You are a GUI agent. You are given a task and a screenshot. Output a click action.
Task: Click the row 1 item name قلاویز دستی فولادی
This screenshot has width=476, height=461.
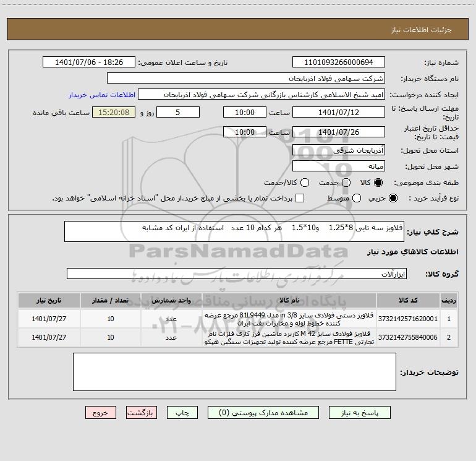(x=289, y=319)
